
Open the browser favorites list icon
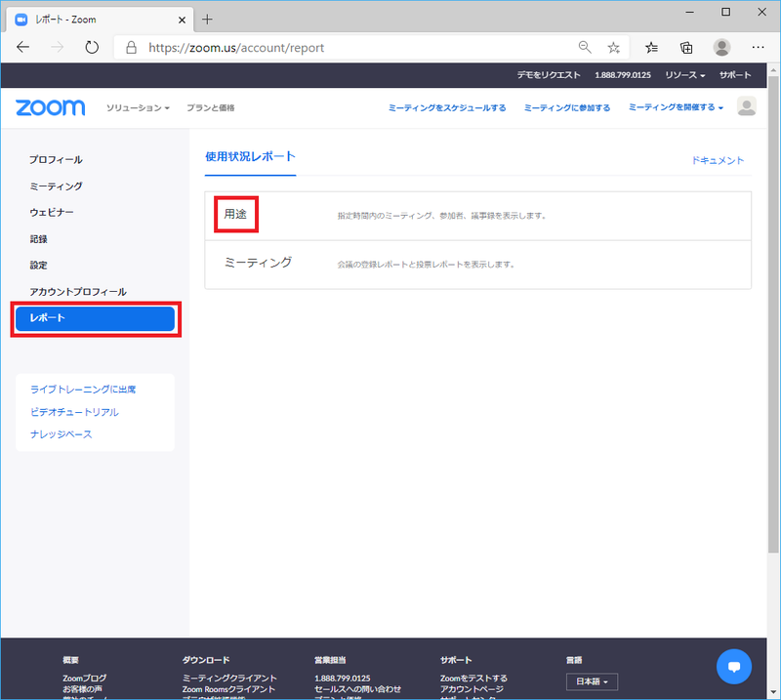coord(651,47)
